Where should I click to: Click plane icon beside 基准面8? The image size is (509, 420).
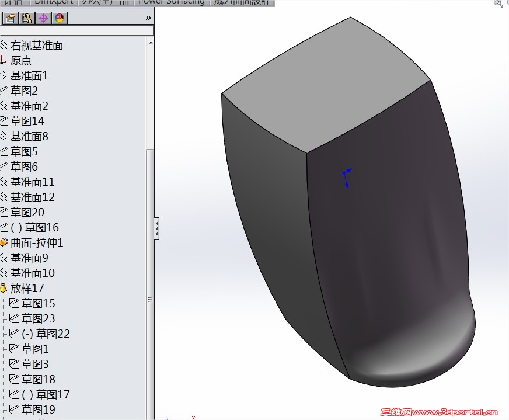coord(4,136)
